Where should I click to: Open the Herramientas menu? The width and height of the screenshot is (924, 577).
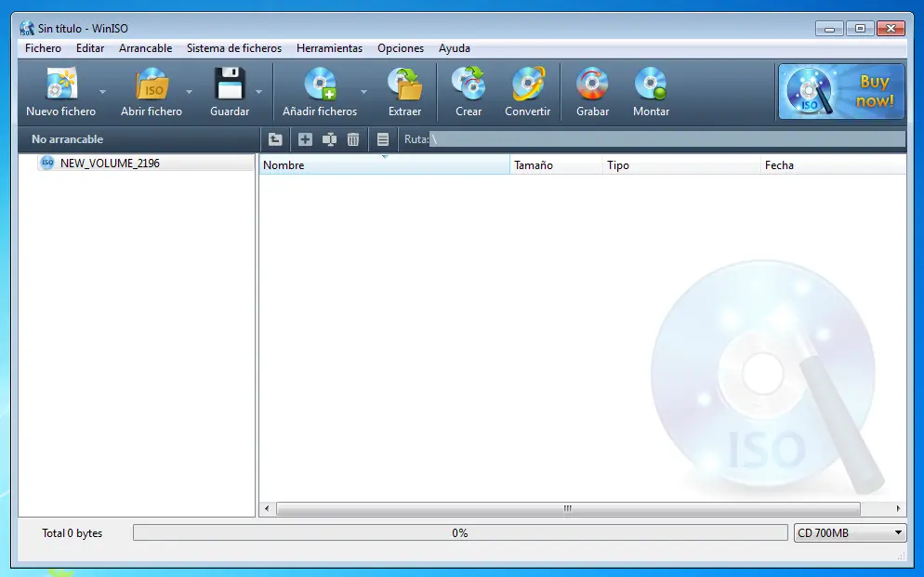pos(329,48)
